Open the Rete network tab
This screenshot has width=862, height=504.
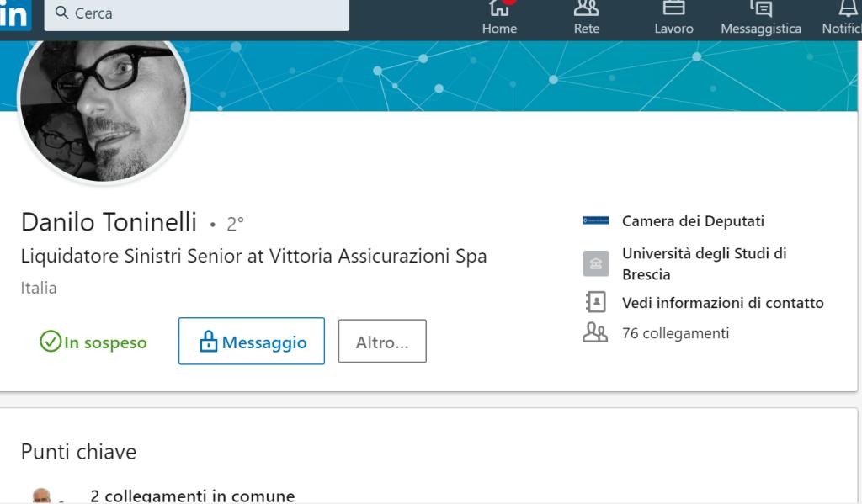(587, 19)
